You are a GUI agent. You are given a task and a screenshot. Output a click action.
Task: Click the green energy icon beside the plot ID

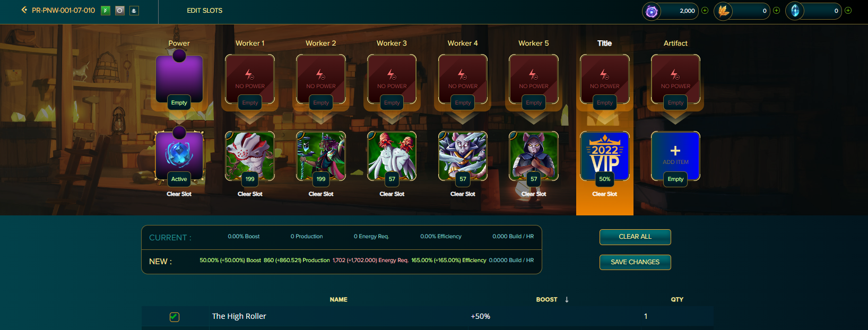(106, 11)
